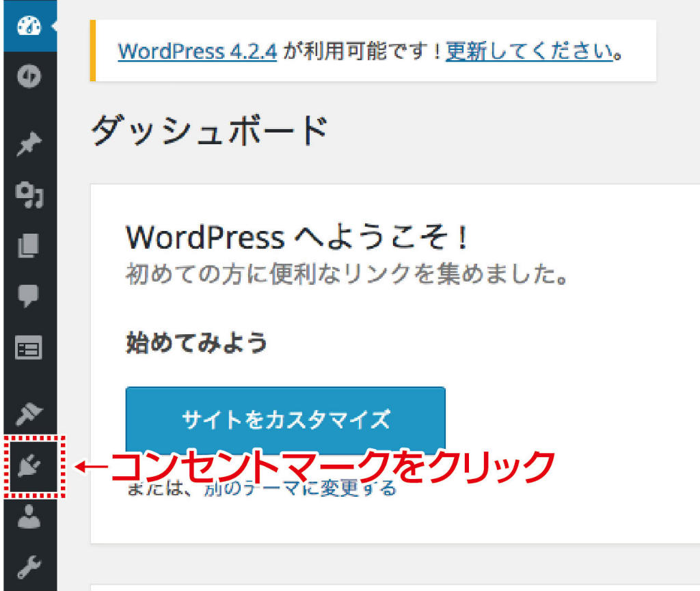Click the WordPress 4.2.4 link
Image resolution: width=700 pixels, height=591 pixels.
[x=198, y=51]
